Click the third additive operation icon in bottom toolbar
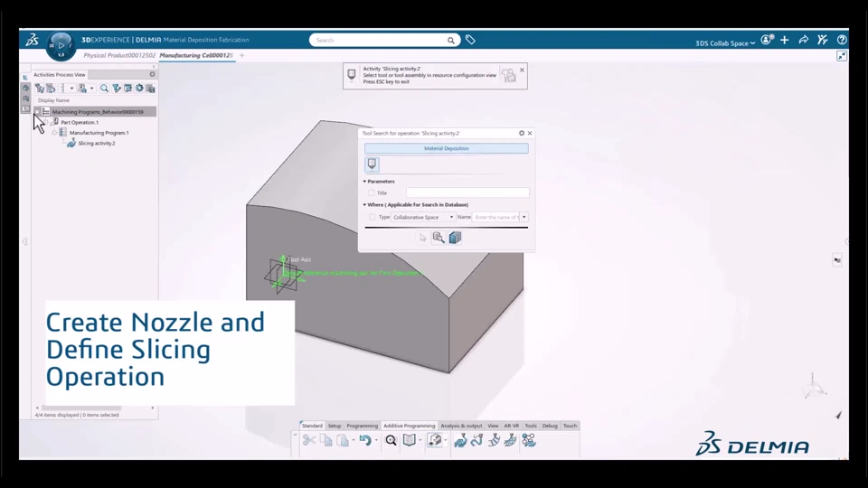 click(494, 440)
